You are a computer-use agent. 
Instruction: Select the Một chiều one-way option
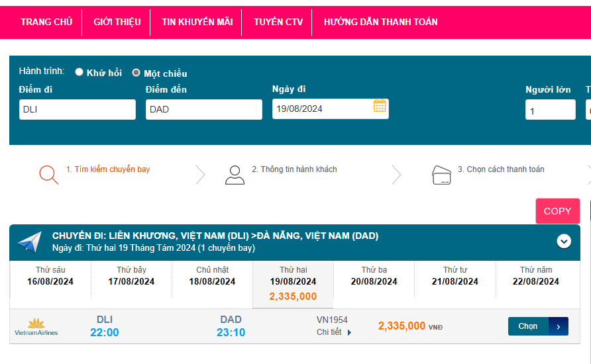point(136,73)
